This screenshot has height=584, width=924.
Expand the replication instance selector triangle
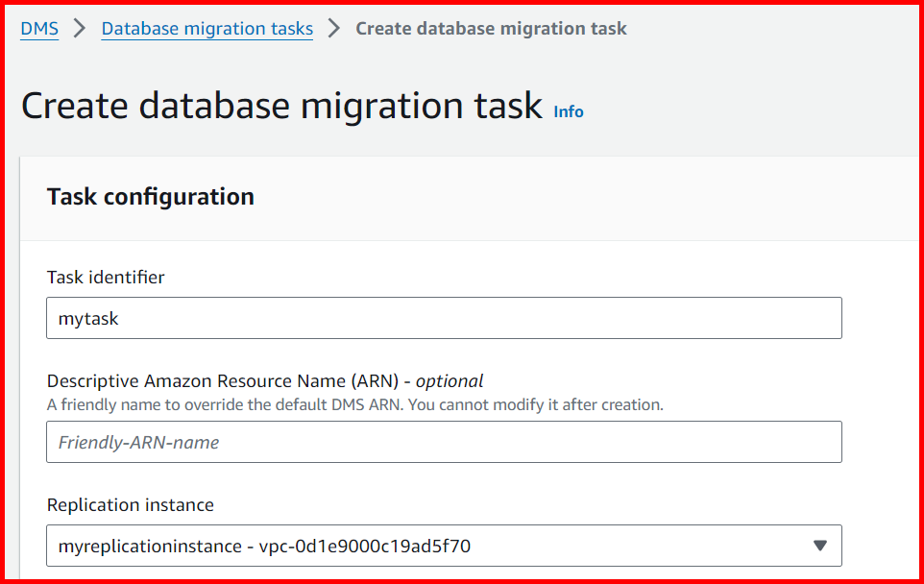tap(820, 545)
